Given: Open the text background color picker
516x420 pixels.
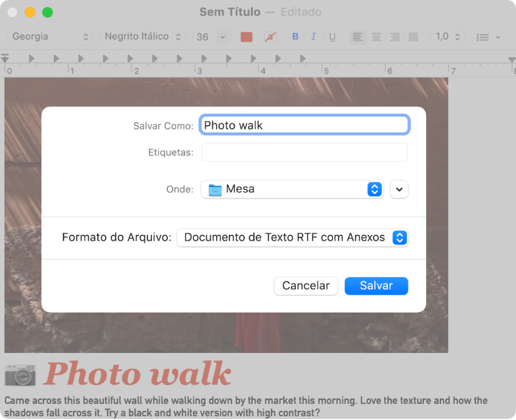Looking at the screenshot, I should point(270,37).
